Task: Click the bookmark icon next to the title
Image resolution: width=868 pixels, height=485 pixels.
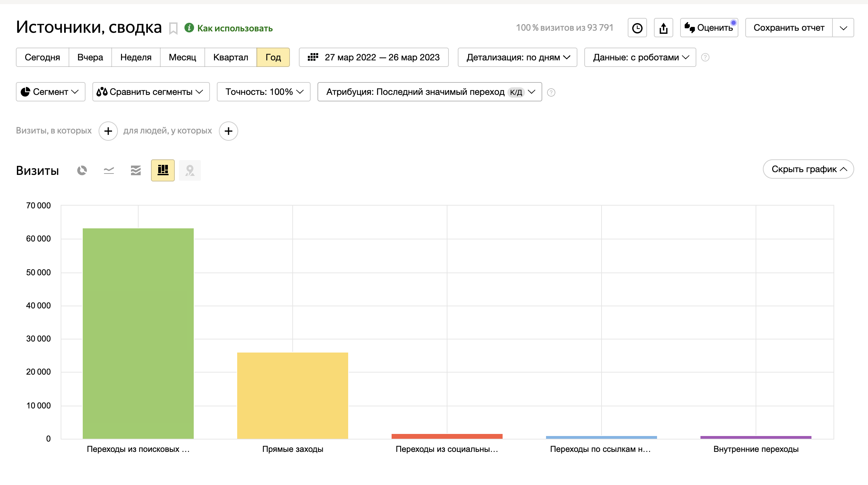Action: [173, 28]
